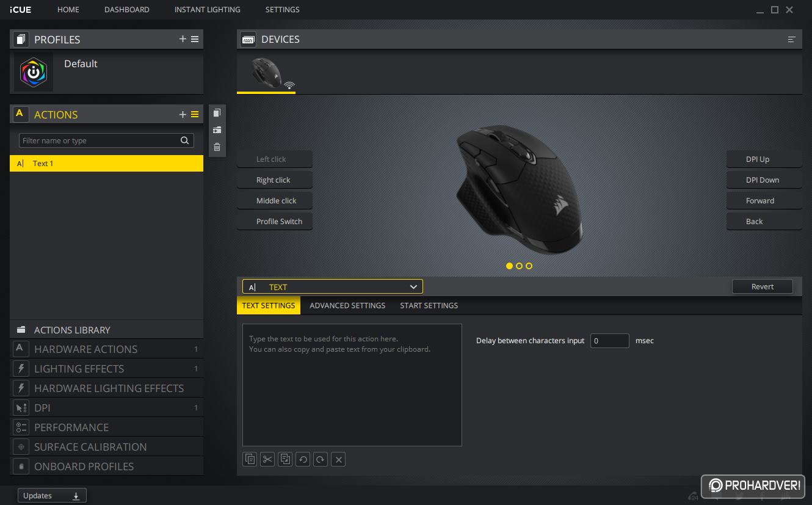Select the Text 1 action row
Screen dimensions: 812x505
click(106, 163)
